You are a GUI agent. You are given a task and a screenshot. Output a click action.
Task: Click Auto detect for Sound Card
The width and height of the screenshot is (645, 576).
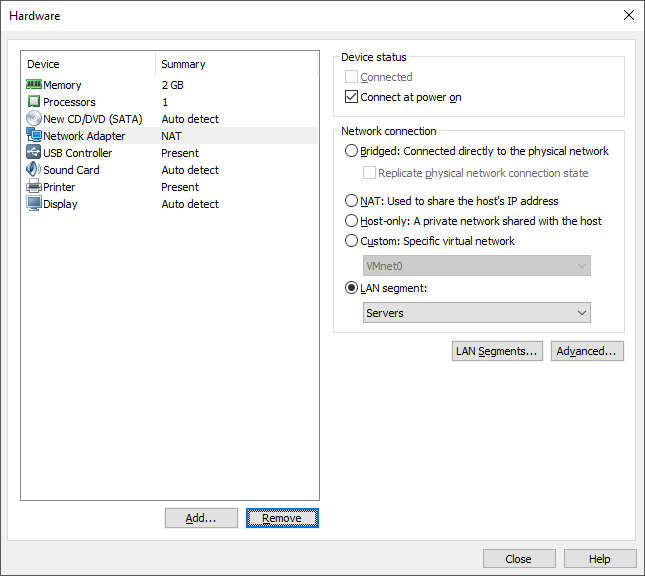pos(190,170)
